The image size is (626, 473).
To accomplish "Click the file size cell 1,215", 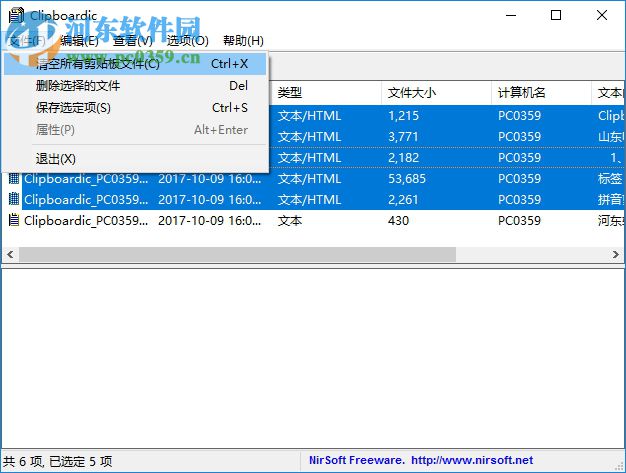I will point(403,116).
